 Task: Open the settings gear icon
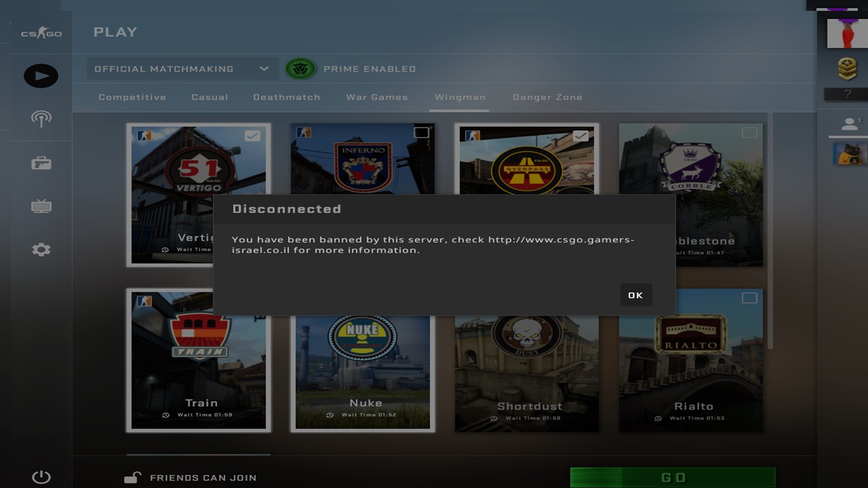pyautogui.click(x=41, y=249)
